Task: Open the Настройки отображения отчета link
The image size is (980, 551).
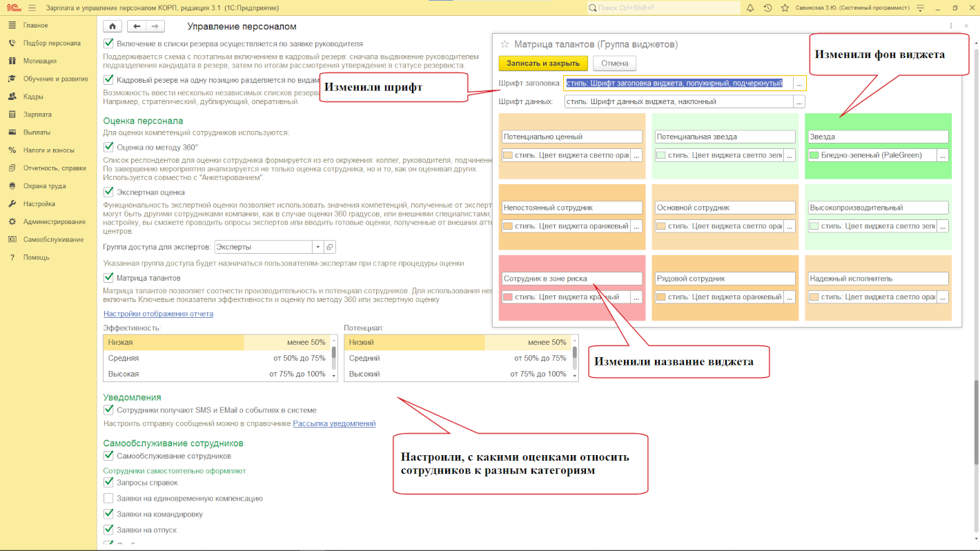Action: point(158,314)
